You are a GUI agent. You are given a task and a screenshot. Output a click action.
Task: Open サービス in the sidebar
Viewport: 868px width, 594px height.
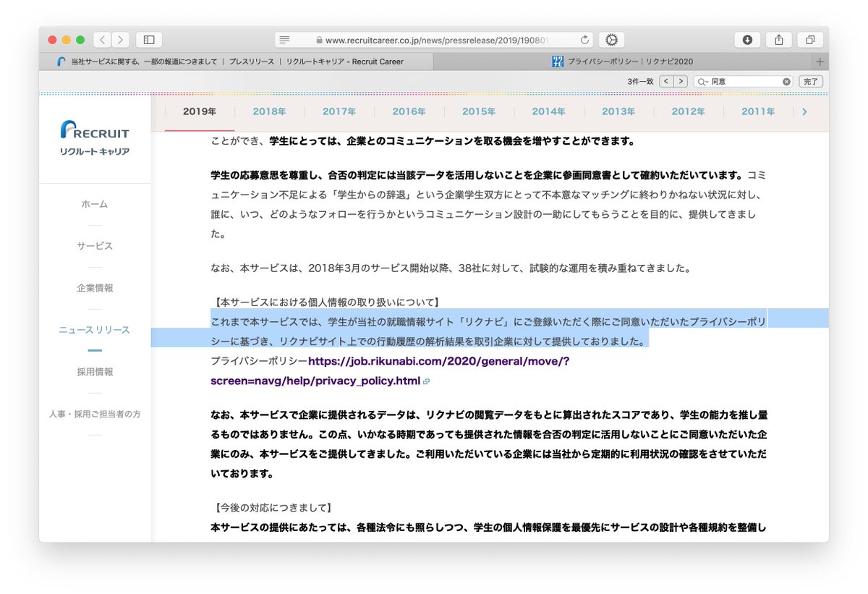(95, 246)
